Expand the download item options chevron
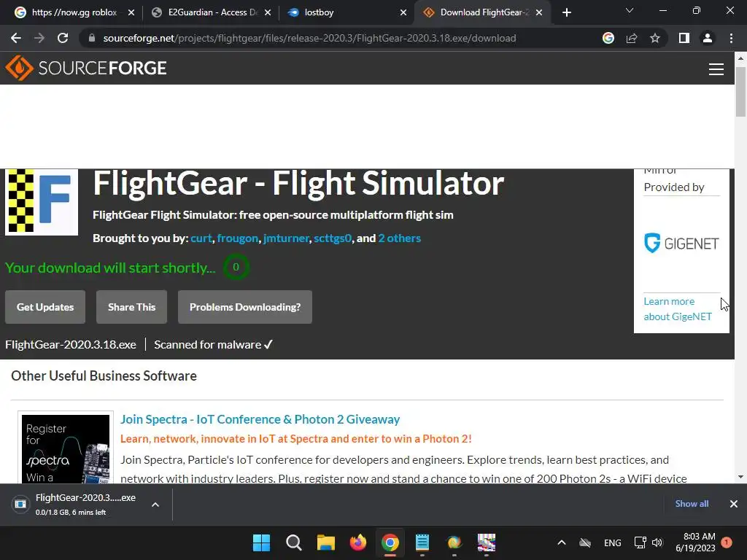The height and width of the screenshot is (560, 747). coord(155,505)
